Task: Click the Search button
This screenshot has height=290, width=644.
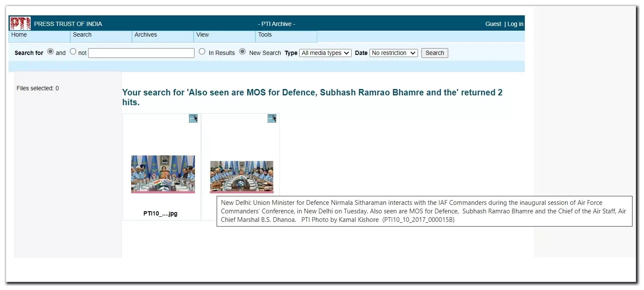Action: pyautogui.click(x=435, y=53)
